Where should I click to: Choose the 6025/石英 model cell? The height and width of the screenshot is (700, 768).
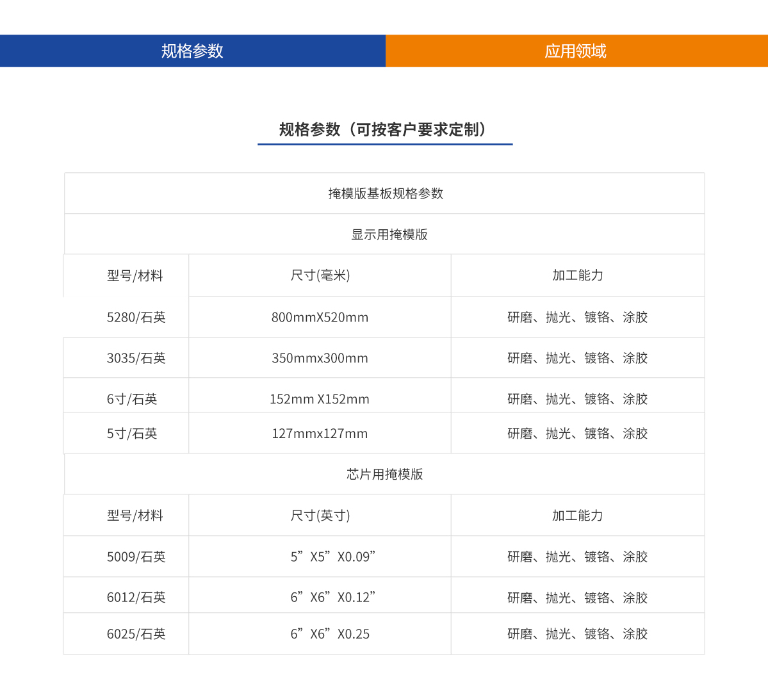tap(136, 634)
